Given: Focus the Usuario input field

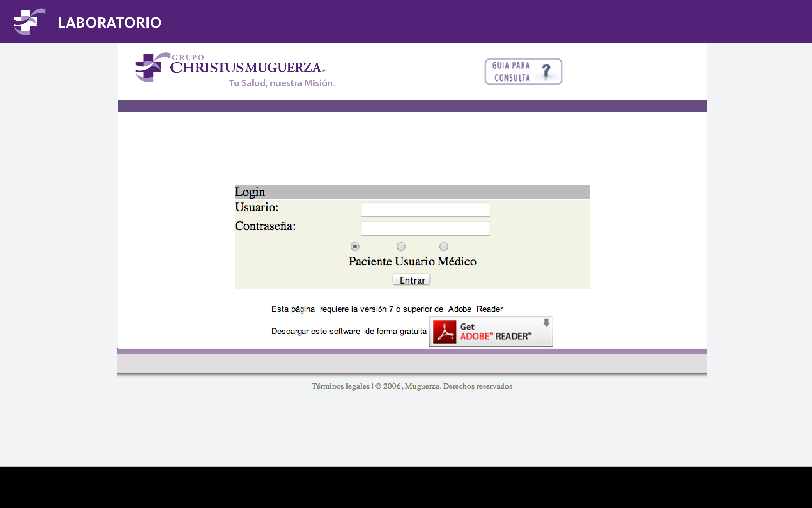Looking at the screenshot, I should pos(425,210).
